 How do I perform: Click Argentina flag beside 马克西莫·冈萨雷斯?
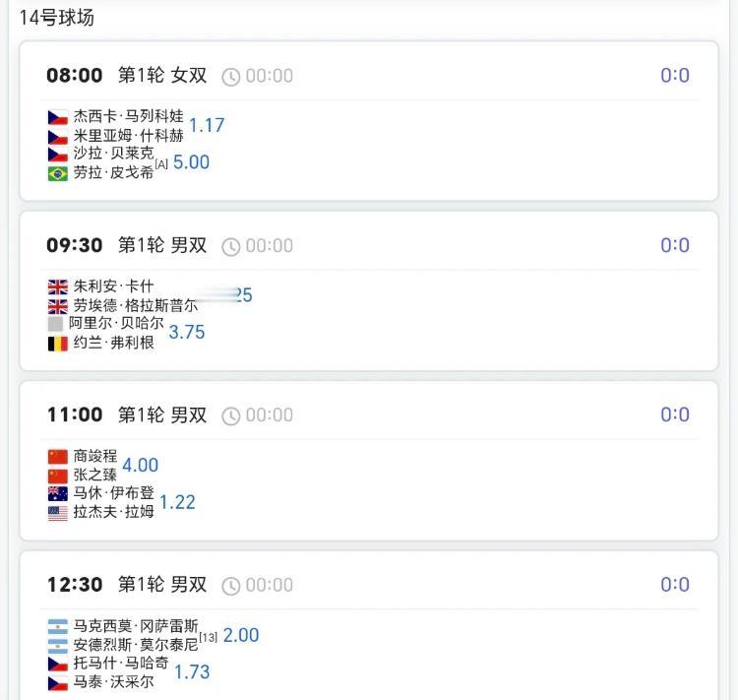[x=58, y=626]
